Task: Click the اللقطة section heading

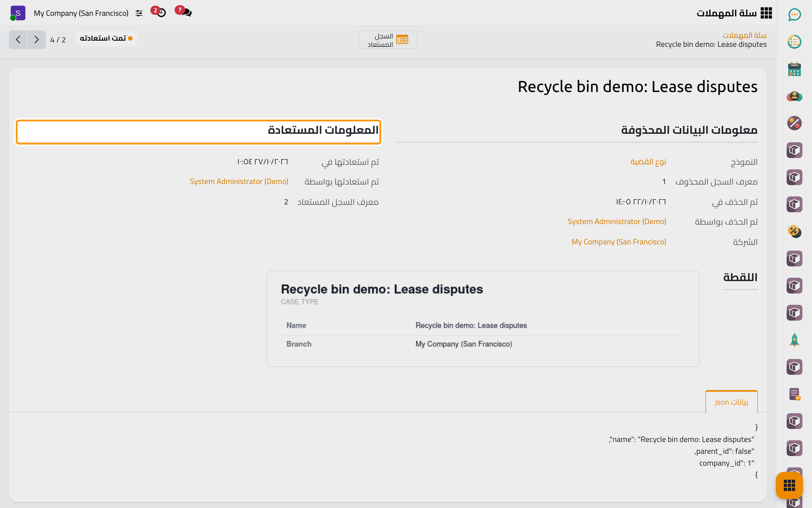Action: coord(740,277)
